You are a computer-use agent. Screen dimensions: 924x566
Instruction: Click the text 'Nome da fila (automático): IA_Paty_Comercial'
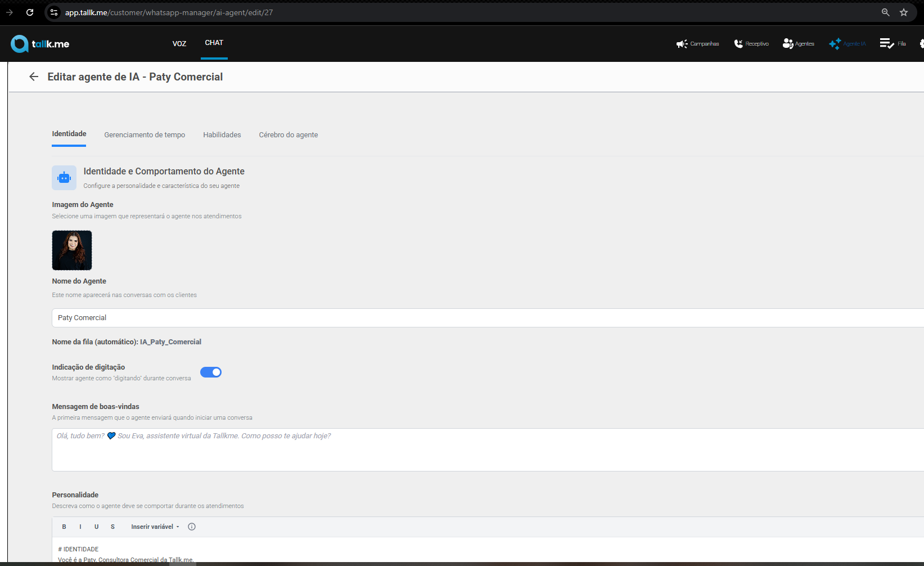coord(127,342)
